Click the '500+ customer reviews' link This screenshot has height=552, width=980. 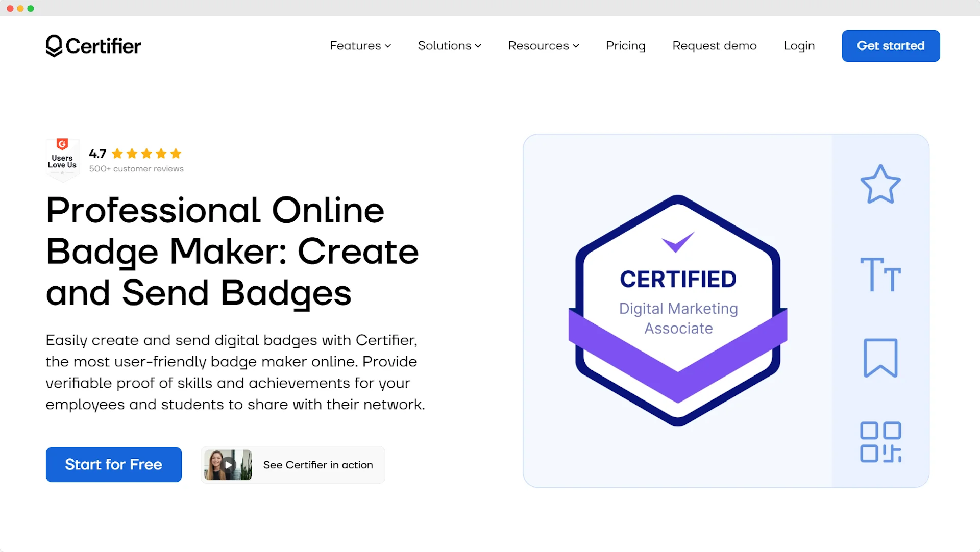137,169
